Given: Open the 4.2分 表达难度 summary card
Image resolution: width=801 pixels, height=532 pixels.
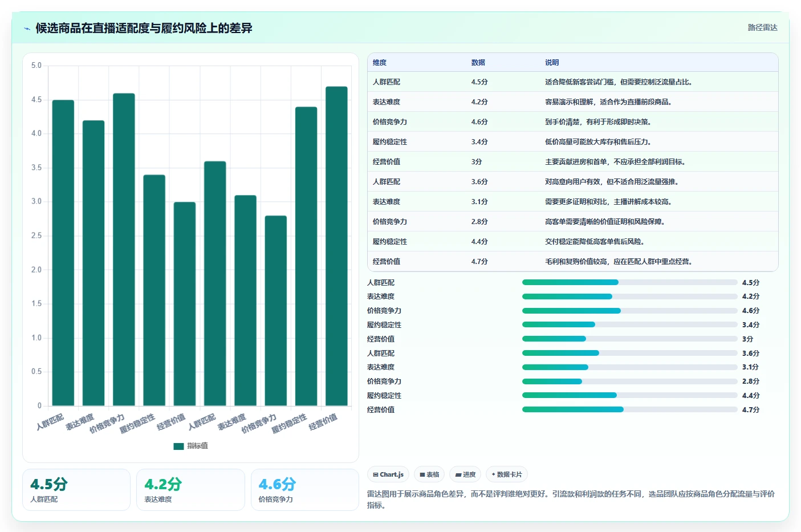Looking at the screenshot, I should 190,490.
